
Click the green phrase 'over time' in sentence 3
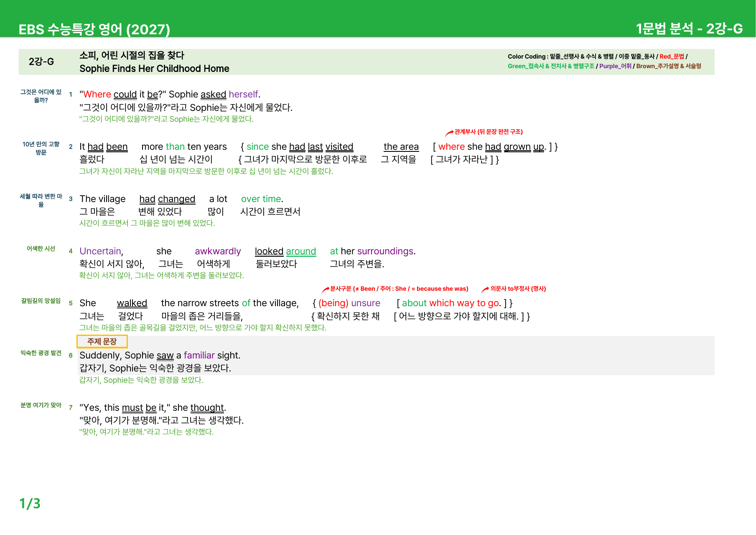pos(261,199)
